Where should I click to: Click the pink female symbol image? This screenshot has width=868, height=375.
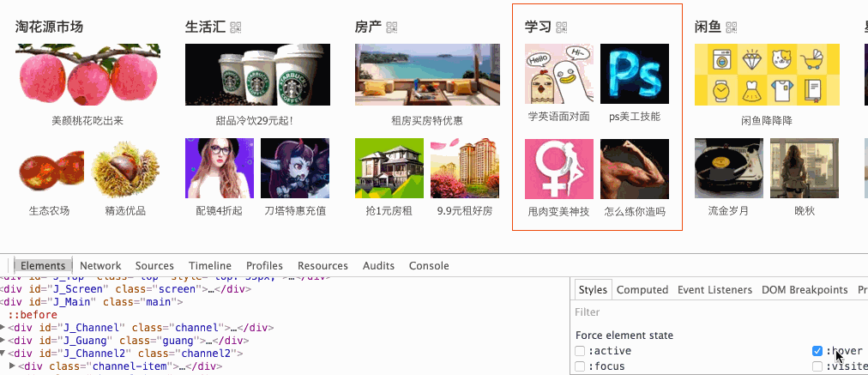tap(559, 169)
